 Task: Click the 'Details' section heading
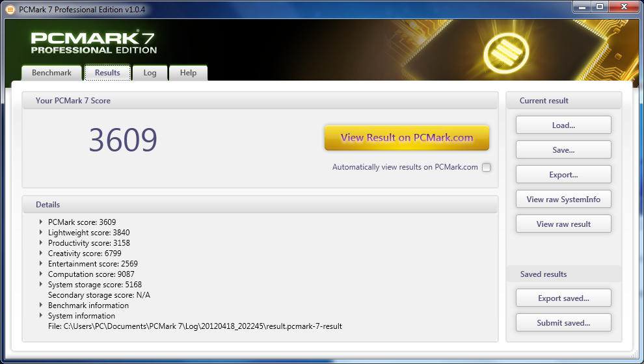pos(47,204)
